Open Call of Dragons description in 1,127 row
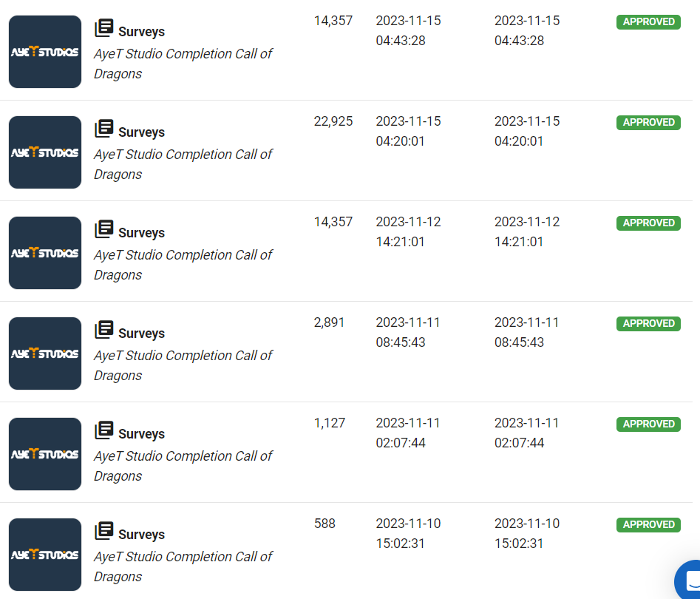Screen dimensions: 700x599 (183, 466)
